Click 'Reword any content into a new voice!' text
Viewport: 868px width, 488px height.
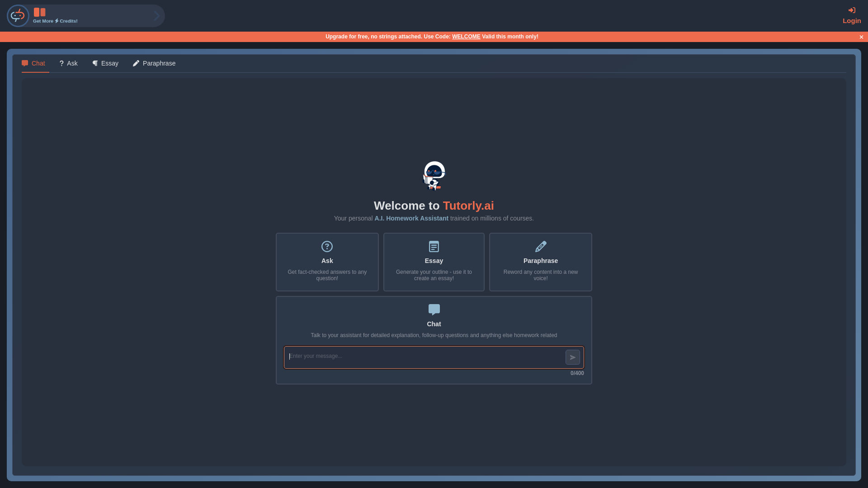[x=541, y=275]
